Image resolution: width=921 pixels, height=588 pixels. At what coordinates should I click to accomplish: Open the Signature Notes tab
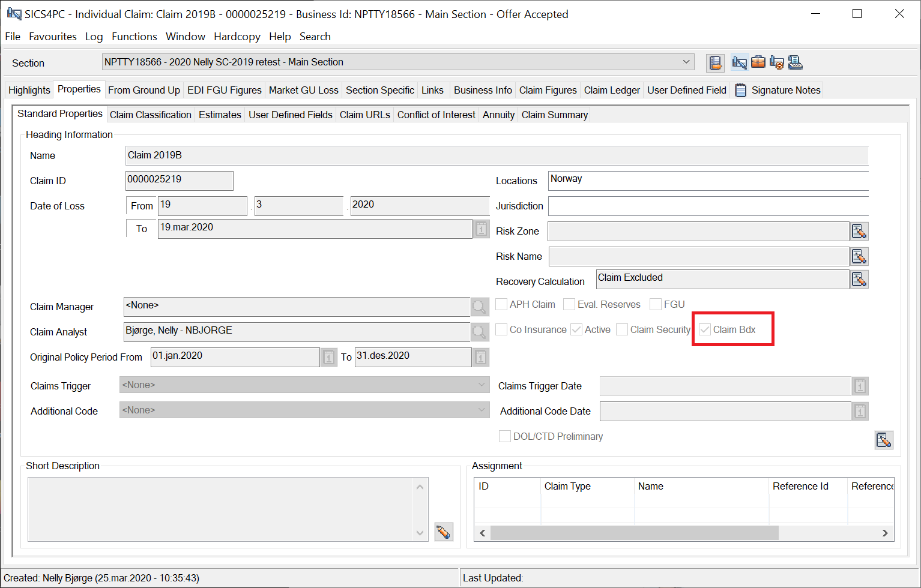[x=785, y=90]
